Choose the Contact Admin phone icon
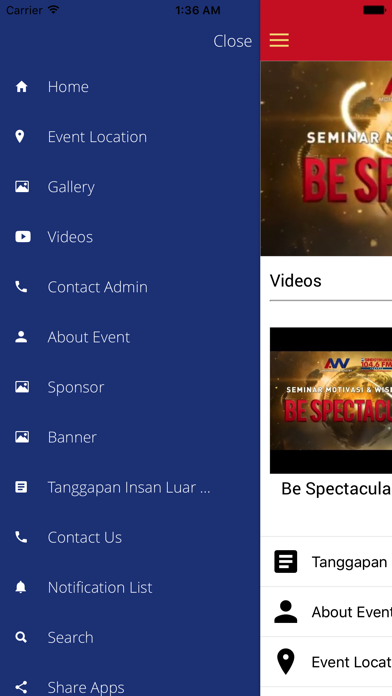The image size is (392, 696). (x=21, y=287)
